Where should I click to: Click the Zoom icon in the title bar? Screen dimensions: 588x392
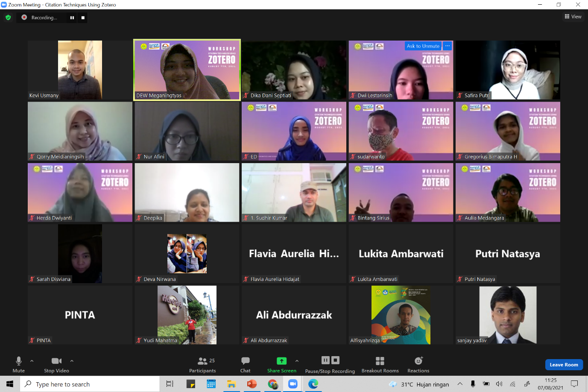tap(4, 5)
